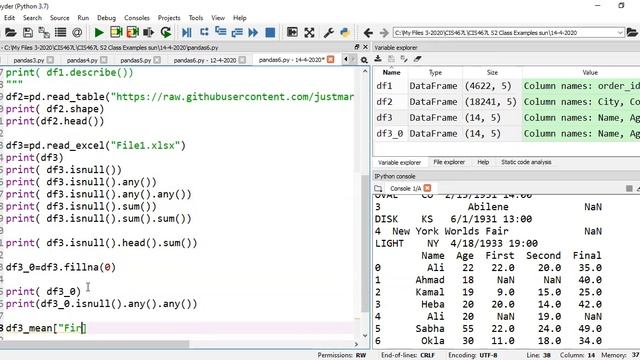The image size is (640, 360).
Task: Close the pandas4.py tab
Action: coord(104,60)
